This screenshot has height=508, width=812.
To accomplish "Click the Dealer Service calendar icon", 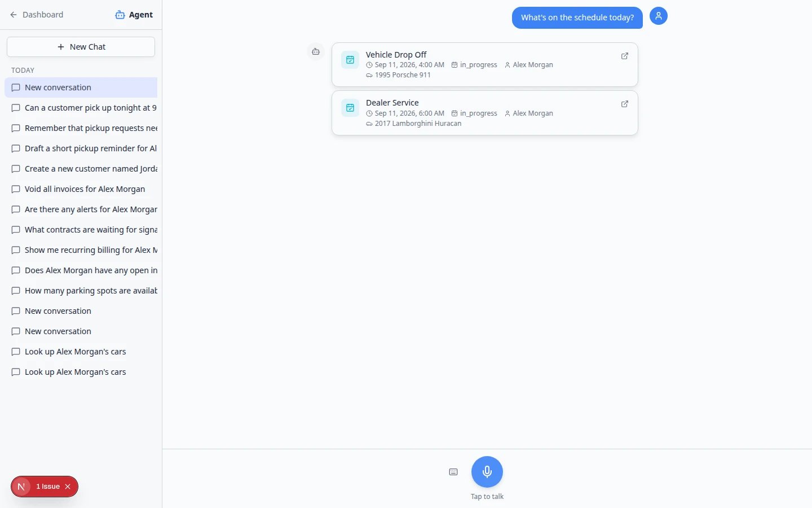I will point(350,107).
